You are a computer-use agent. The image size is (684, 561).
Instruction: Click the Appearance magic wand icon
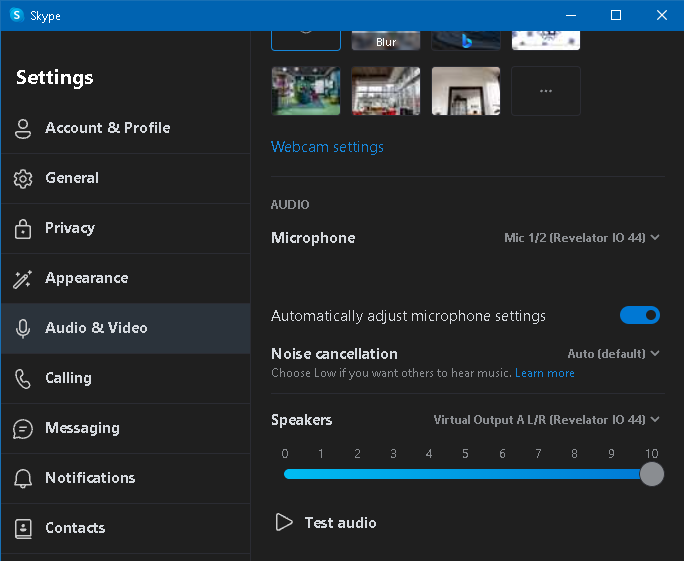click(x=23, y=279)
